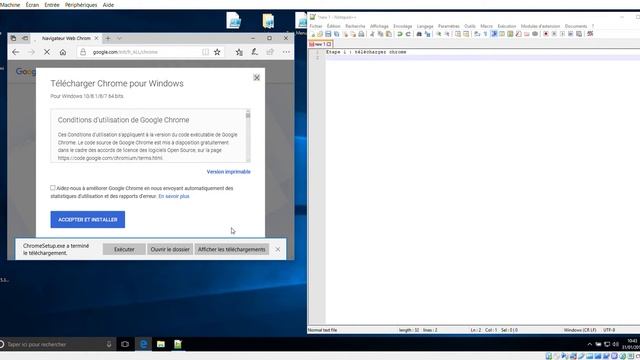Image resolution: width=640 pixels, height=360 pixels.
Task: Click the Edge Forward arrow button
Action: 31,52
